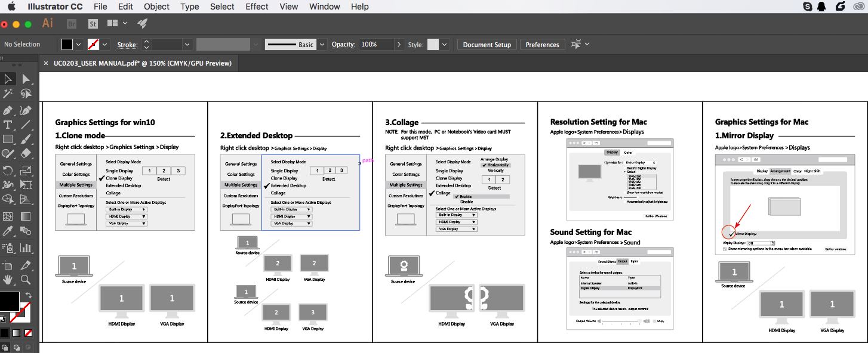Click the Preferences button

click(x=543, y=45)
